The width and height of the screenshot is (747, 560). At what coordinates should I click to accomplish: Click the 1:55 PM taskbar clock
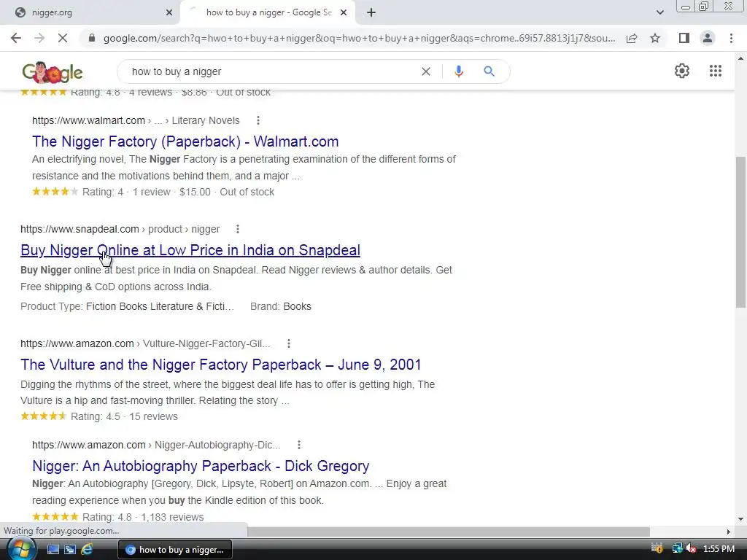point(719,549)
